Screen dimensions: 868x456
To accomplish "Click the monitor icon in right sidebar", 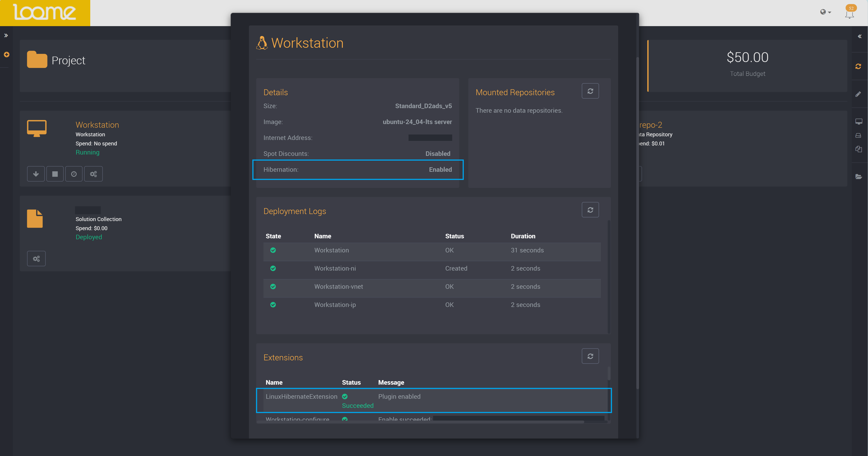I will click(858, 121).
